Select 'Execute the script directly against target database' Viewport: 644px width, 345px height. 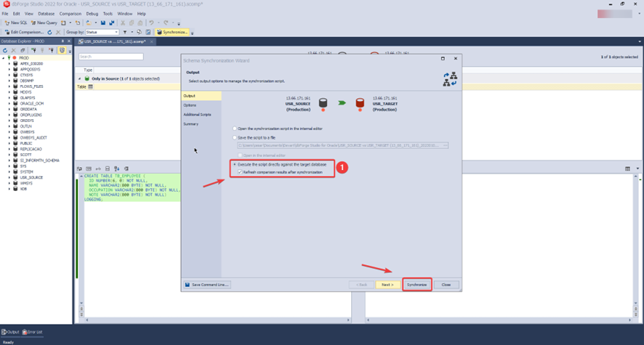pyautogui.click(x=235, y=165)
